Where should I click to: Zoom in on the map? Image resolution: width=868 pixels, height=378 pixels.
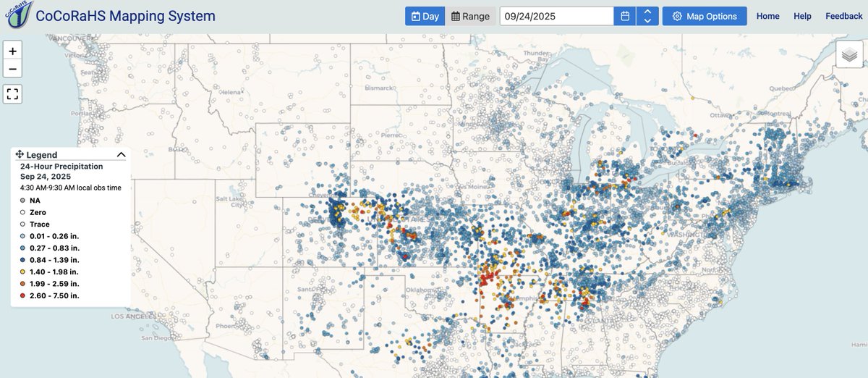[x=13, y=51]
